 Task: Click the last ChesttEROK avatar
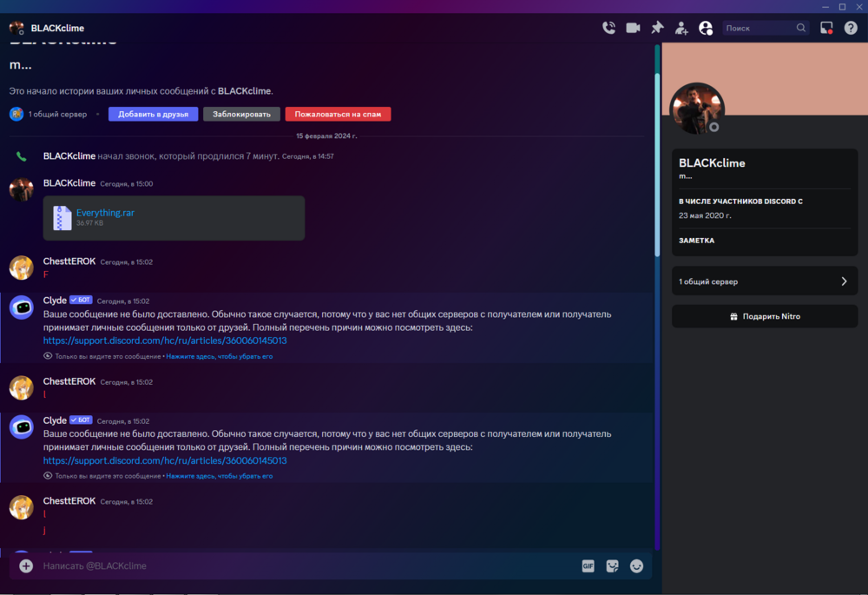point(22,507)
